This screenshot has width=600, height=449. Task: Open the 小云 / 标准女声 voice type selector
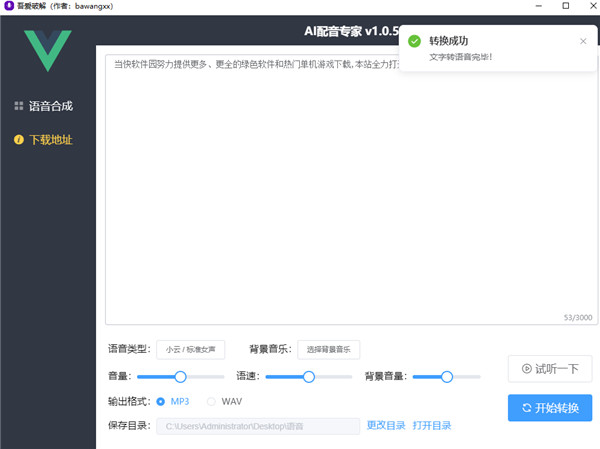click(190, 349)
